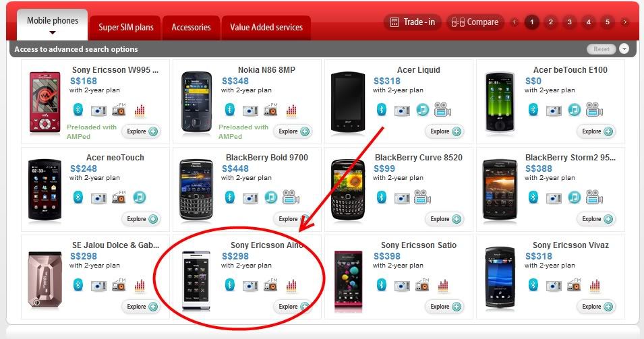Click the camera icon under BlackBerry Bold 9700

pyautogui.click(x=250, y=198)
